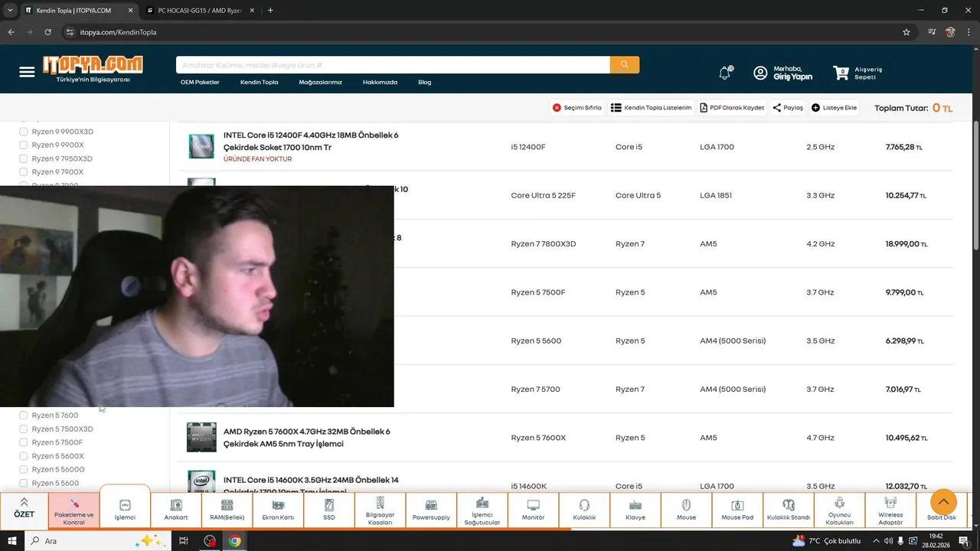Click the user account avatar icon
The height and width of the screenshot is (551, 980).
coord(760,73)
